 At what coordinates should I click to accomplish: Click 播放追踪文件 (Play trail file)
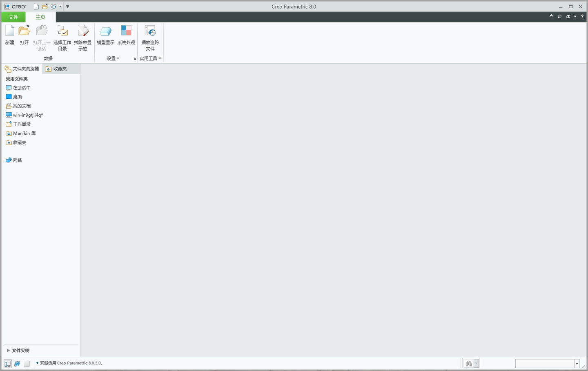150,38
